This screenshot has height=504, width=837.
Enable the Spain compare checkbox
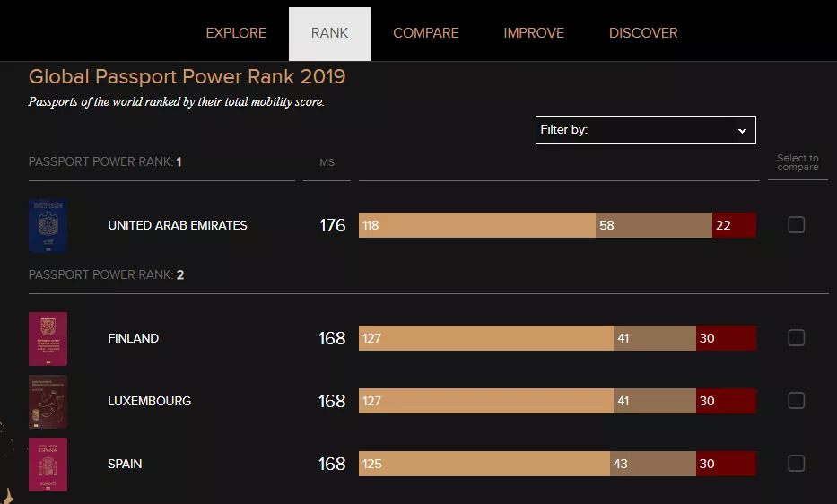coord(796,464)
